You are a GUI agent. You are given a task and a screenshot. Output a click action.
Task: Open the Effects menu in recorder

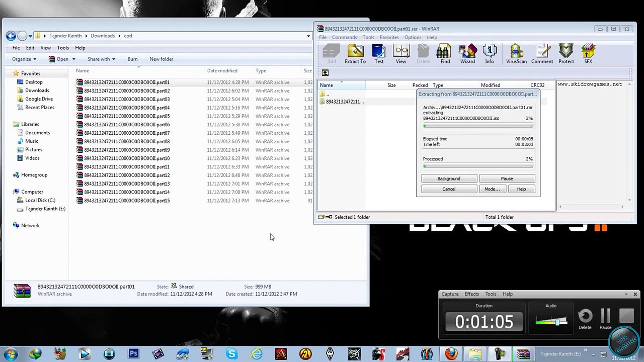point(471,294)
